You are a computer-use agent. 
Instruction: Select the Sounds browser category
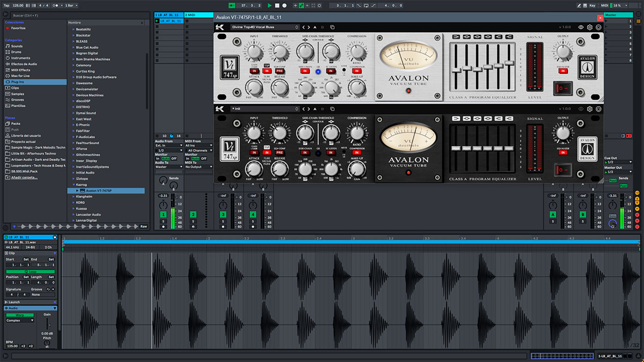[17, 46]
